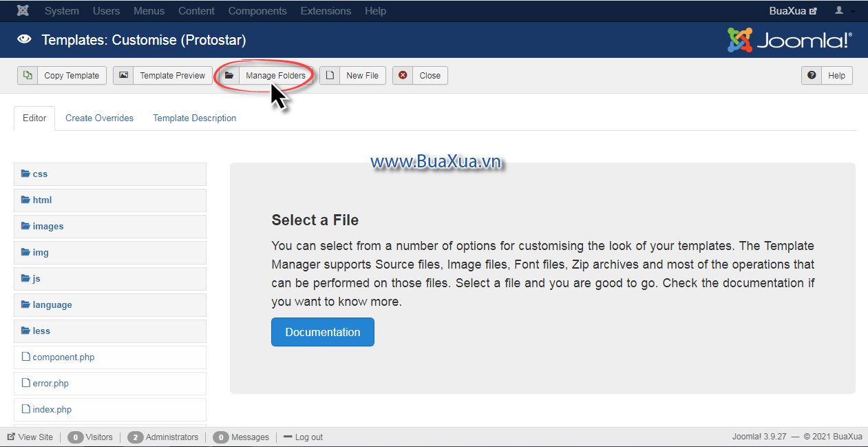Click the Copy Template icon
This screenshot has height=447, width=868.
pos(28,75)
